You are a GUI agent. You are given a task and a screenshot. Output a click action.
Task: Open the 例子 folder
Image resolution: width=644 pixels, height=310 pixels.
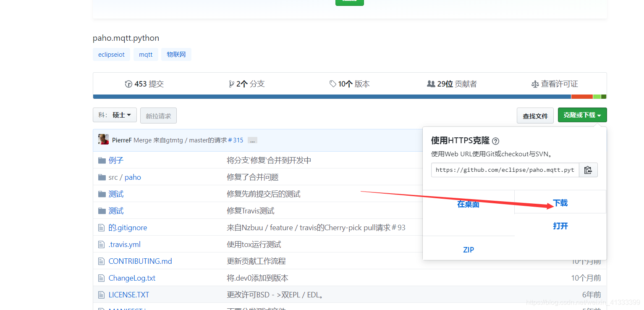(116, 160)
